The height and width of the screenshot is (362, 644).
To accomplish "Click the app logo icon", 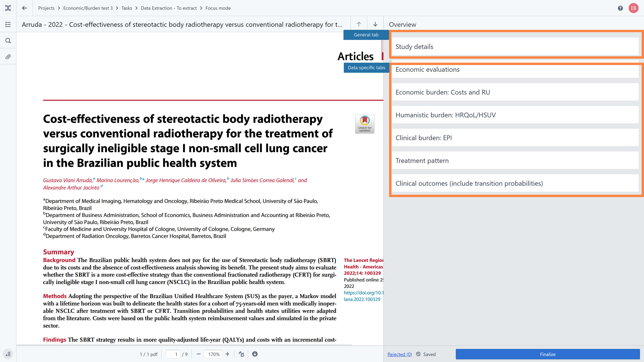I will coord(8,8).
